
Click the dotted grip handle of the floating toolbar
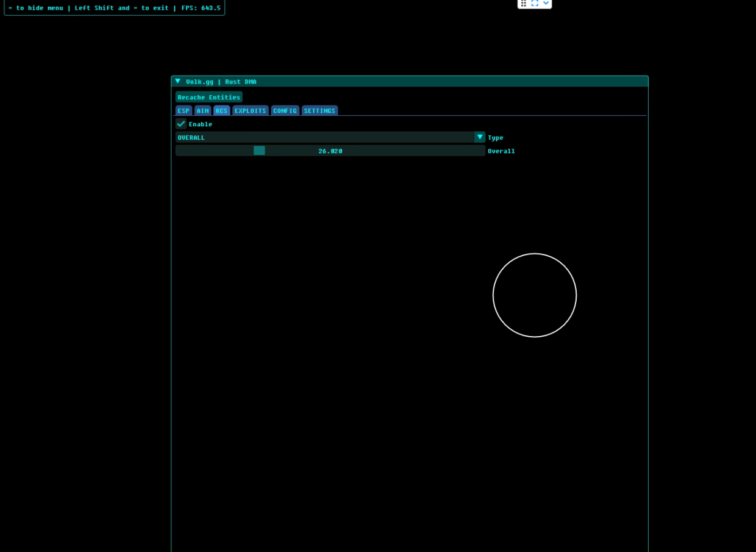pyautogui.click(x=524, y=3)
